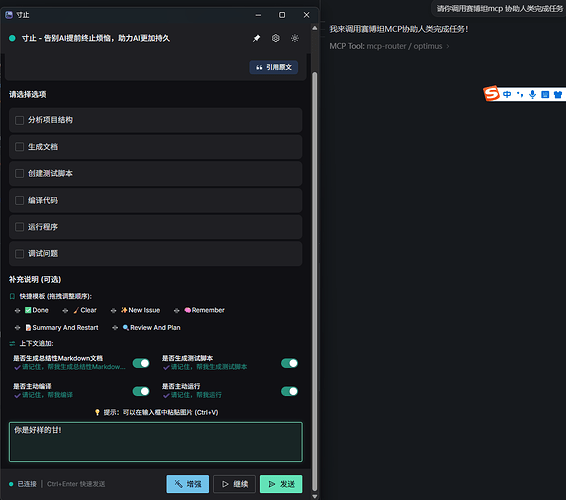Toggle 是否生成总结性Markdown文档 switch
This screenshot has width=566, height=500.
[141, 363]
